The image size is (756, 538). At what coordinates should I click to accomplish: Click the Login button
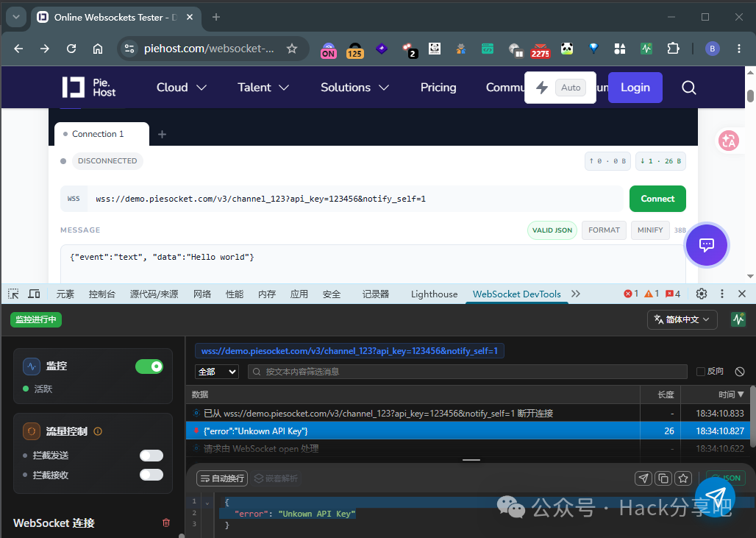[x=635, y=88]
